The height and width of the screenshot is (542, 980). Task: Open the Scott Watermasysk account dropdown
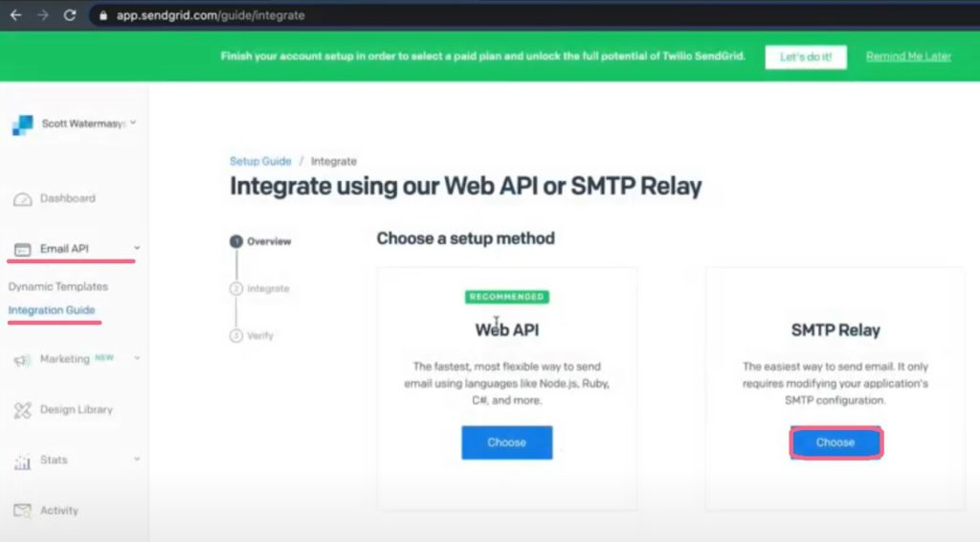89,124
